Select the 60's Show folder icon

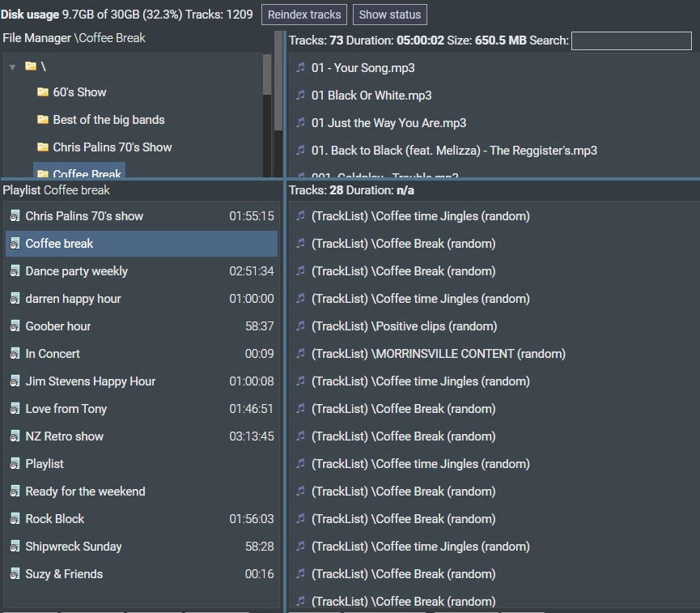(x=43, y=92)
